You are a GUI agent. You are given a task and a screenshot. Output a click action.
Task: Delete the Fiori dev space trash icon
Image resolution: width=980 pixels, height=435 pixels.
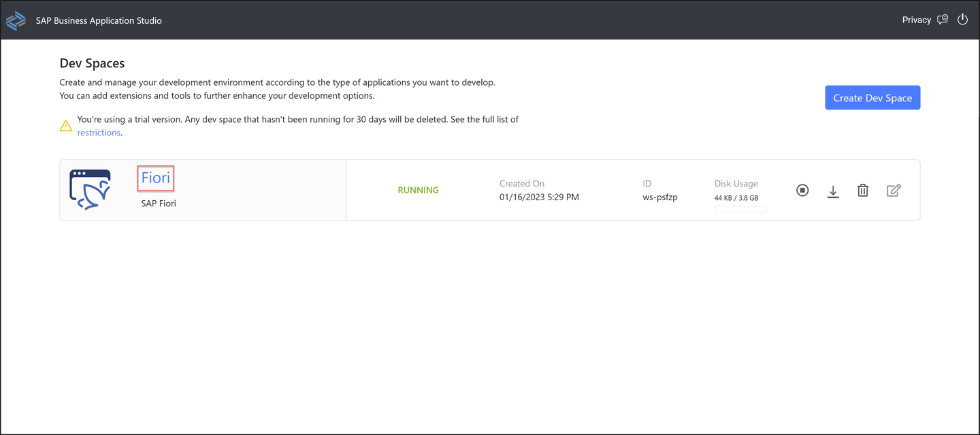(863, 191)
